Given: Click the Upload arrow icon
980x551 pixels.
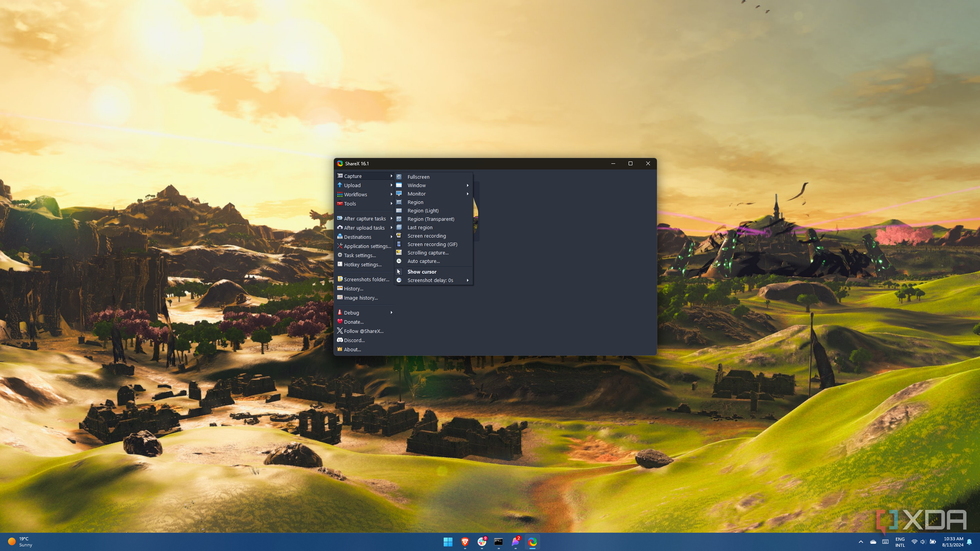Looking at the screenshot, I should coord(340,185).
